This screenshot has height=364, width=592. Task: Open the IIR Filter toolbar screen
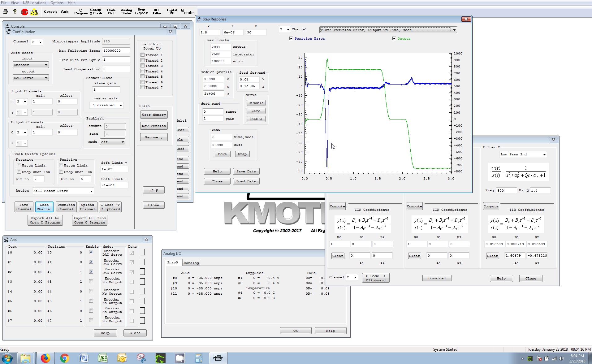click(x=157, y=12)
